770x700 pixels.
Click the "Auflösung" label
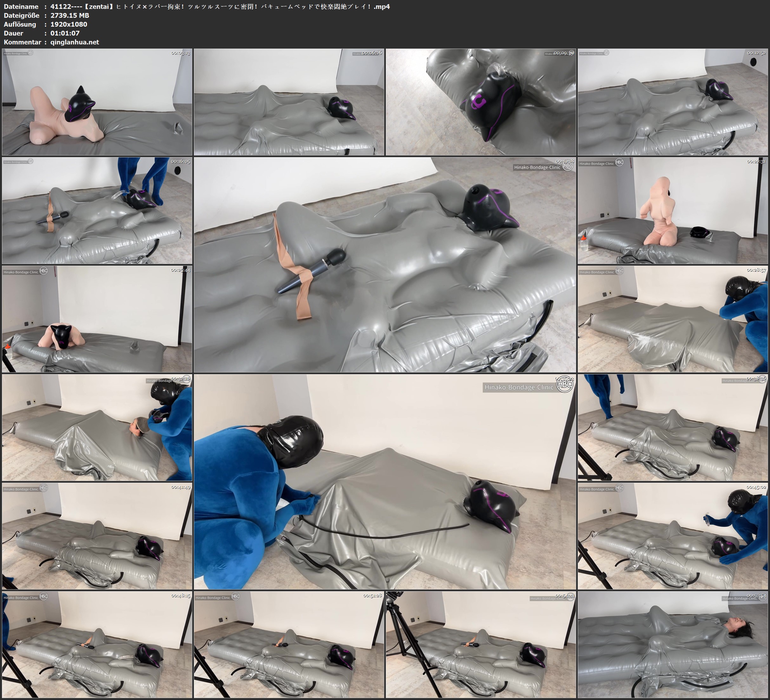click(x=20, y=24)
